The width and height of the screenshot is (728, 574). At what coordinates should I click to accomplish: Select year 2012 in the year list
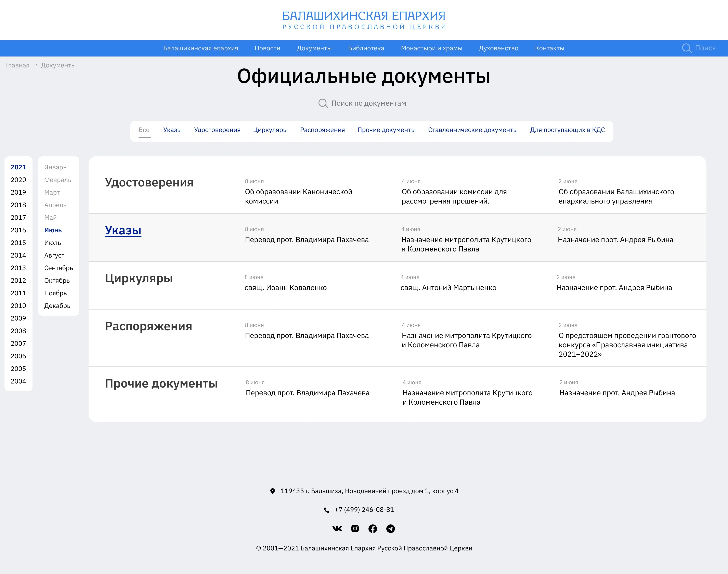(18, 280)
